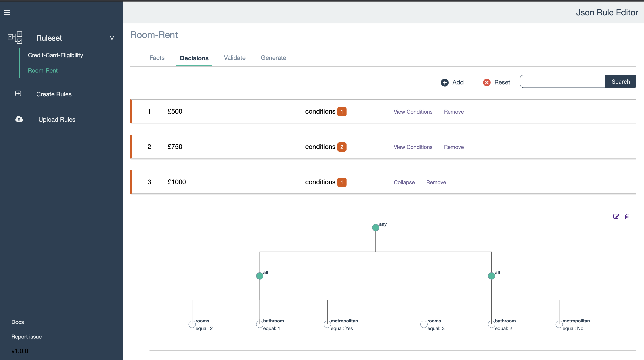Screen dimensions: 644x360
Task: Remove the £750 decision
Action: [453, 147]
